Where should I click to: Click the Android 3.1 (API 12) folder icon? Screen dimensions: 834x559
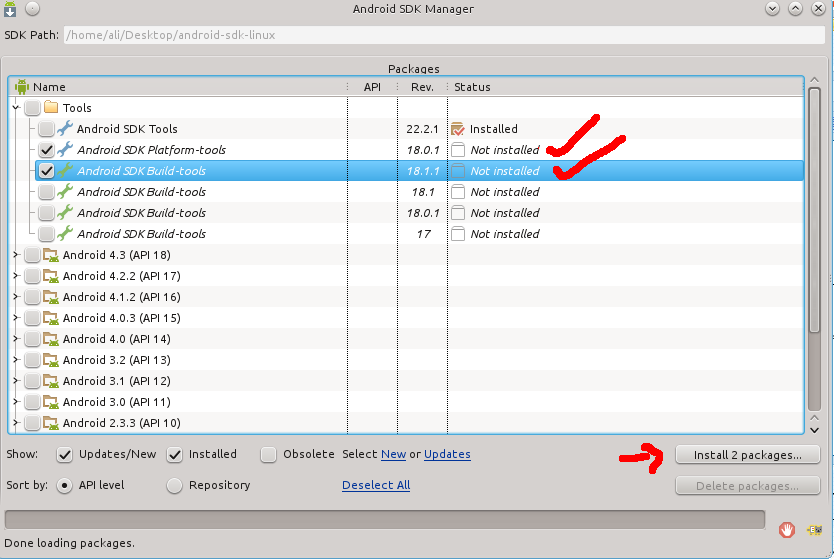[x=51, y=381]
